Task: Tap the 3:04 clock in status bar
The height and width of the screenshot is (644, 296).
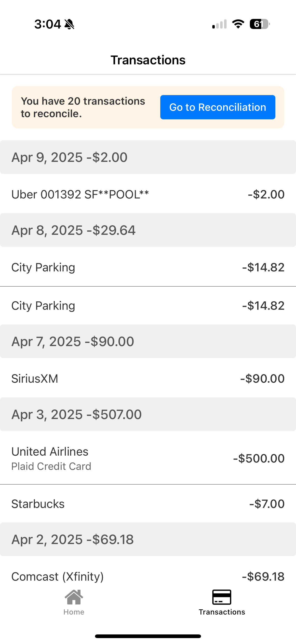Action: [47, 24]
